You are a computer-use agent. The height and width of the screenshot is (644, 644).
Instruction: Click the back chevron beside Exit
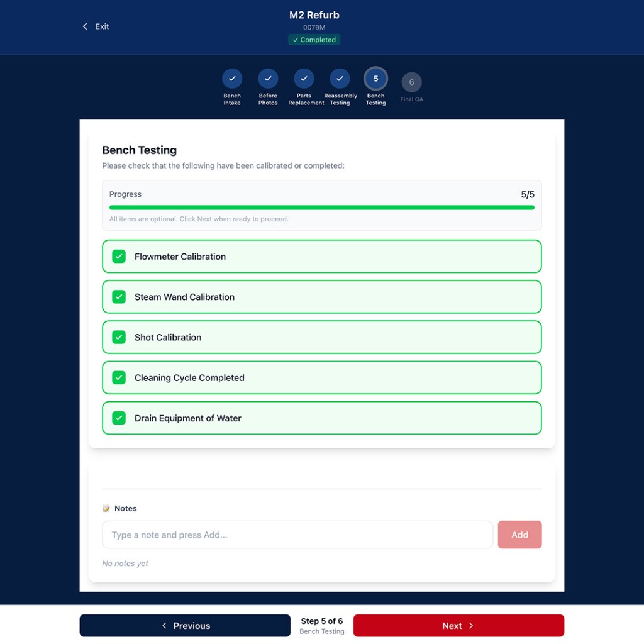tap(86, 26)
